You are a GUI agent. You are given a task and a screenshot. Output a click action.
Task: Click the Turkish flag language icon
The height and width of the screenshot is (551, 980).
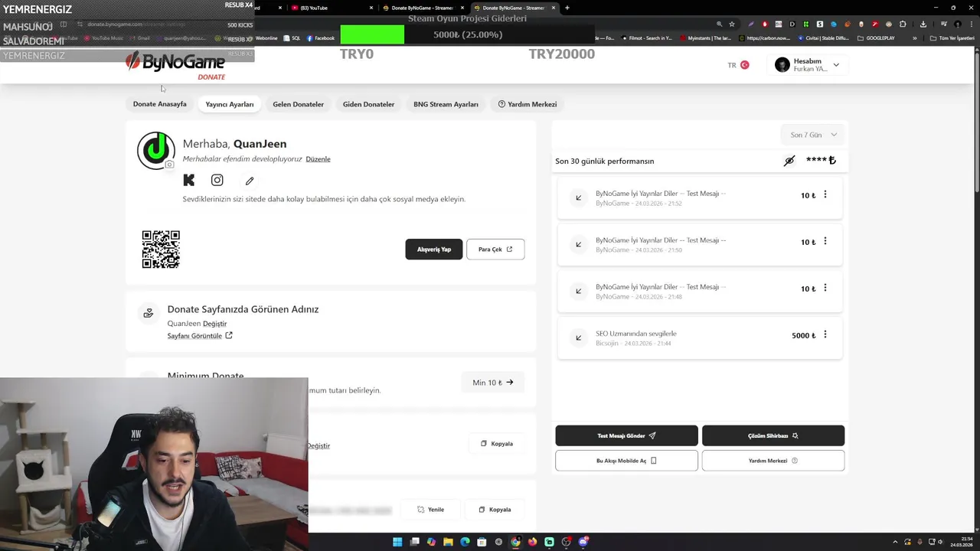coord(744,65)
